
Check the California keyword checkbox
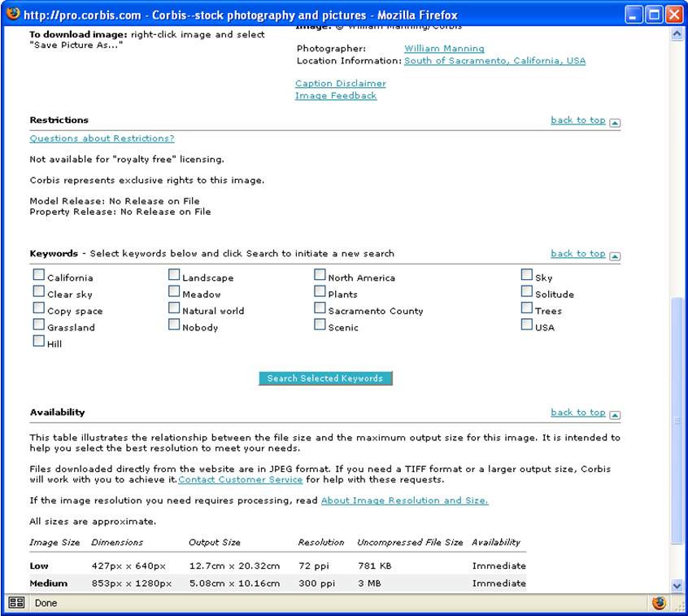tap(38, 276)
